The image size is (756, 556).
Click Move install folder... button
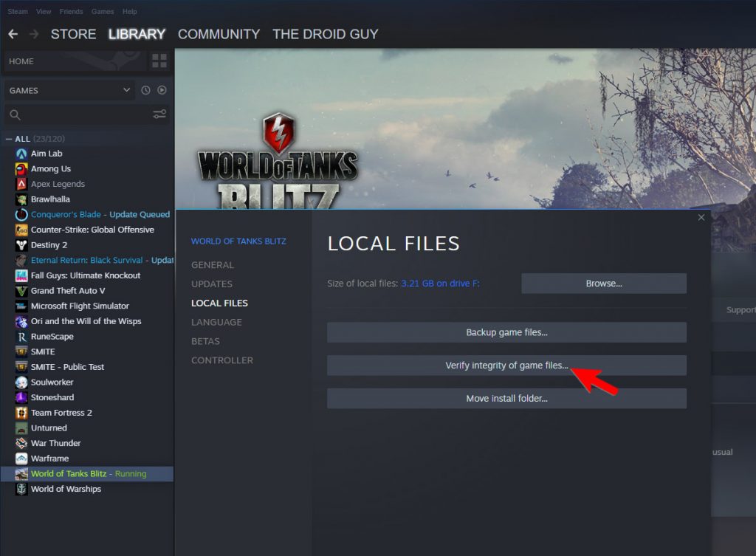(506, 398)
